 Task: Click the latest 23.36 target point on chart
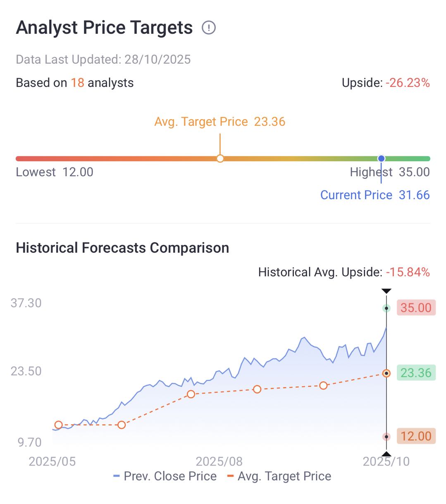pos(386,373)
